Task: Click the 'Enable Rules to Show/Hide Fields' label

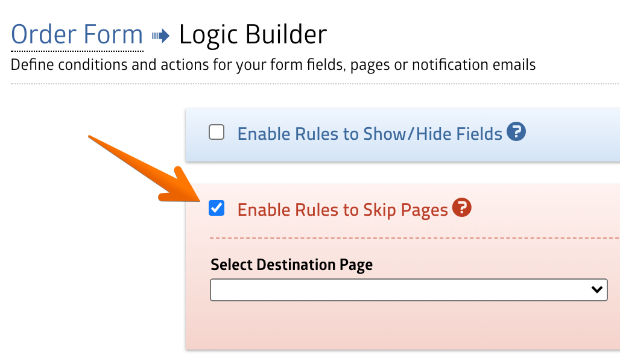Action: 370,133
